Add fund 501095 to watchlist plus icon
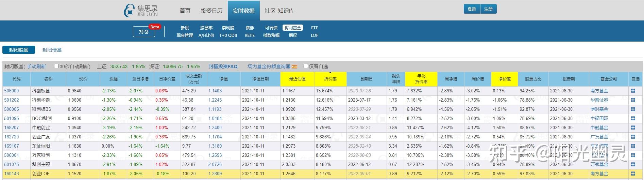 pyautogui.click(x=633, y=119)
